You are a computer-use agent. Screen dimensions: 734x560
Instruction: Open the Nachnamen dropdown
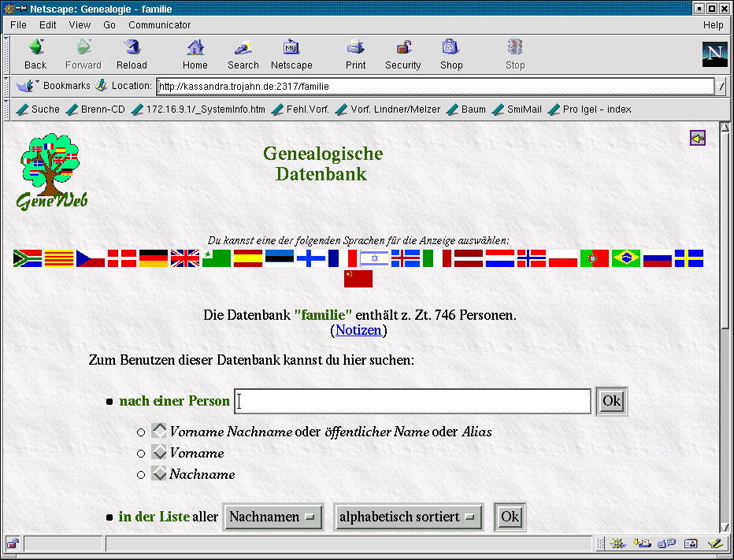(x=273, y=517)
